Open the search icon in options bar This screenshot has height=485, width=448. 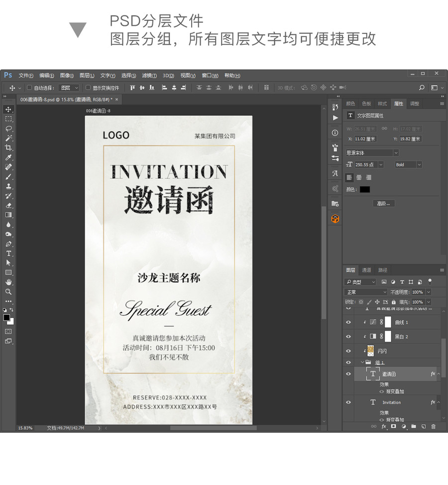[x=422, y=88]
